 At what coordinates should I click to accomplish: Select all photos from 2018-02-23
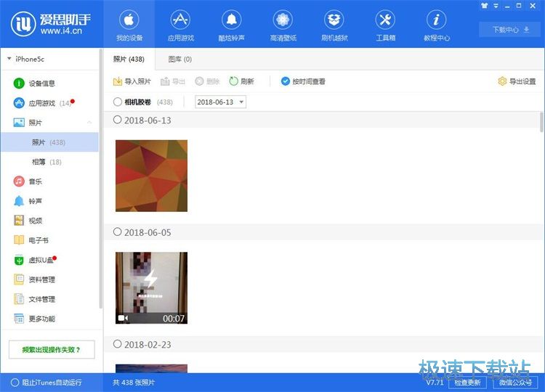(x=118, y=344)
